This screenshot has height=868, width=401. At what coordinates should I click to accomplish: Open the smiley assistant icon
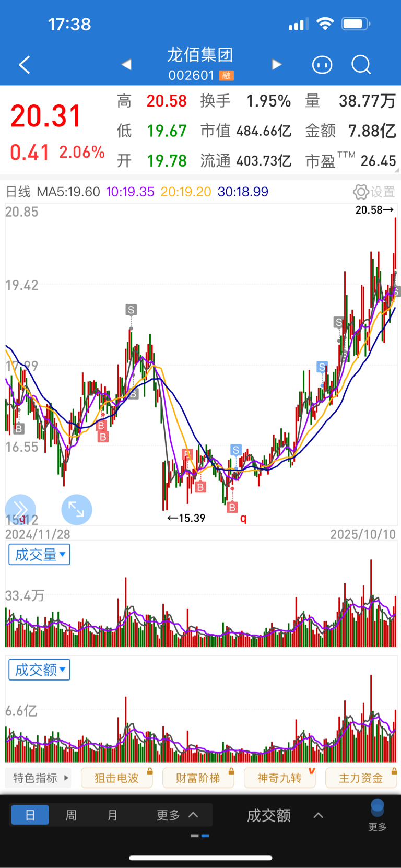coord(322,65)
